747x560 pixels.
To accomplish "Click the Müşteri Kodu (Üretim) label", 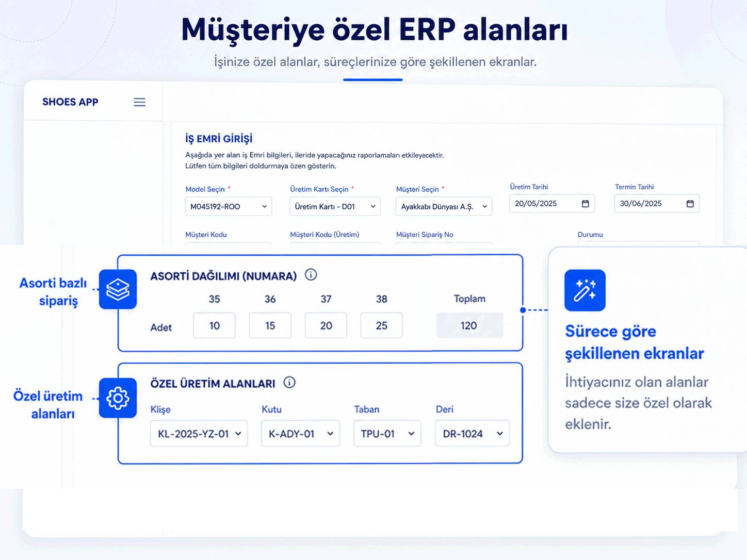I will (324, 235).
